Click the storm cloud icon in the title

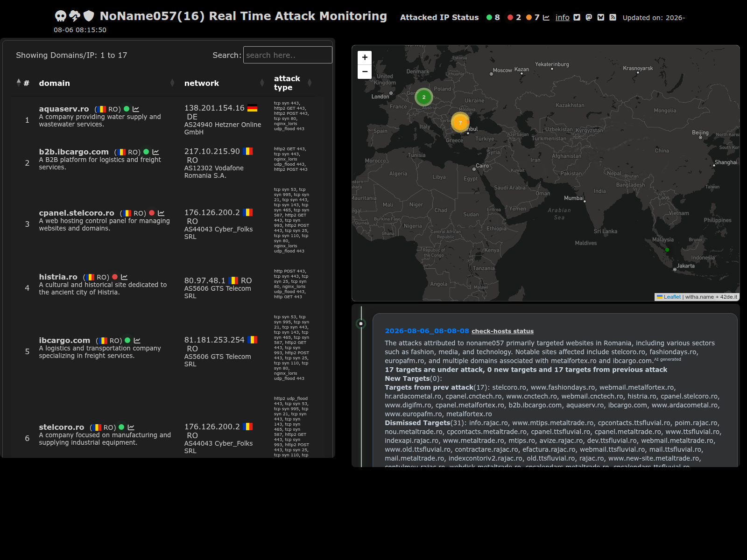pos(75,16)
